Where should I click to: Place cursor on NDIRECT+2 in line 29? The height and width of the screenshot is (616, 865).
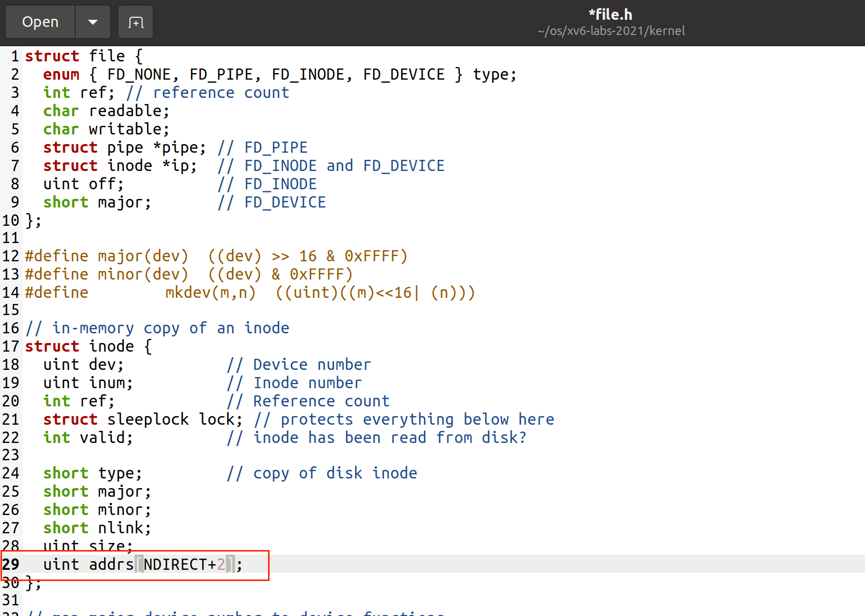click(184, 564)
